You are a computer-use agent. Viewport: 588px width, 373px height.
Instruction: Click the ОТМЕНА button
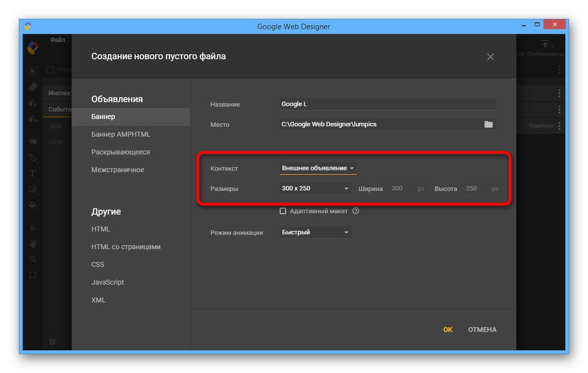point(482,330)
